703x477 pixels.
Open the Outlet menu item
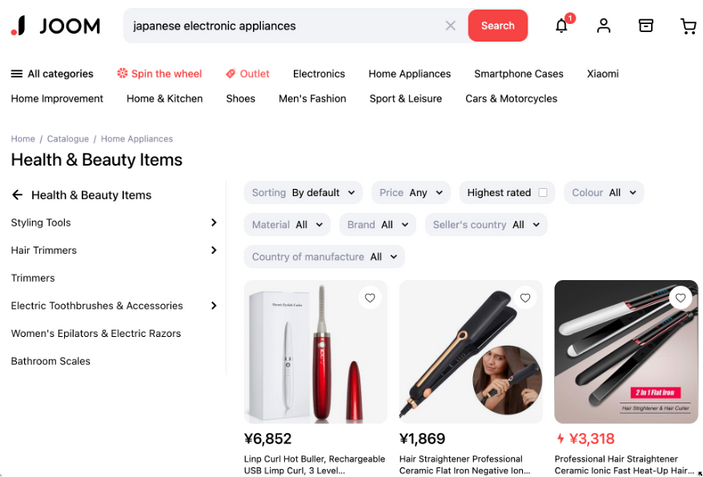[x=247, y=74]
